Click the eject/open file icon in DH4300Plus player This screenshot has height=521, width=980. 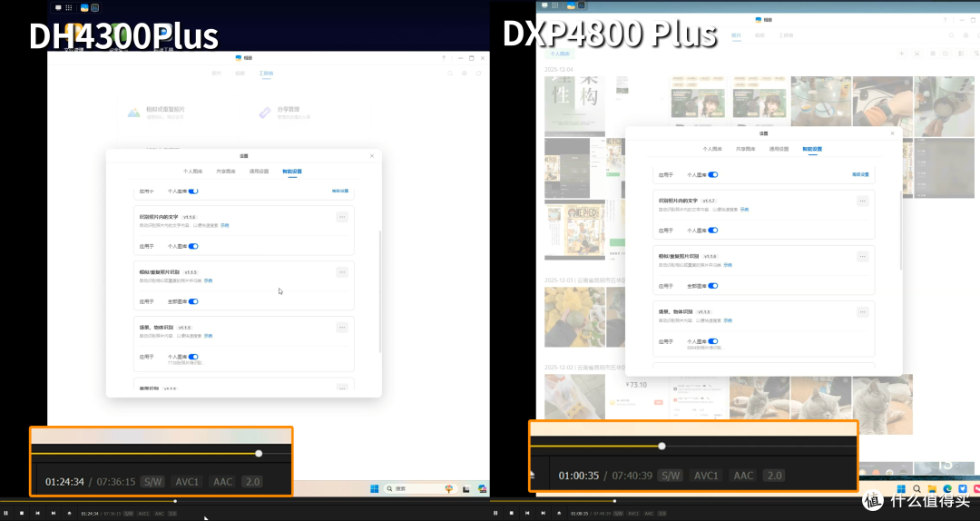pos(69,513)
